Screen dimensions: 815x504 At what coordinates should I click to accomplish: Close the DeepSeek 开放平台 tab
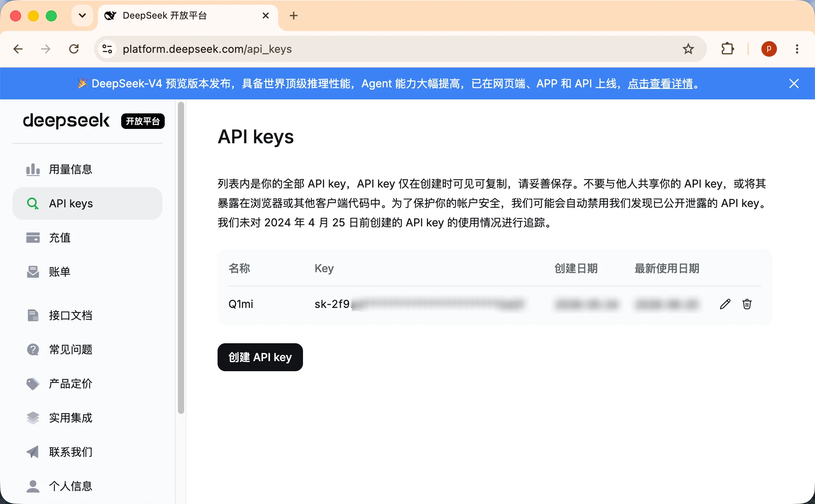pos(266,16)
